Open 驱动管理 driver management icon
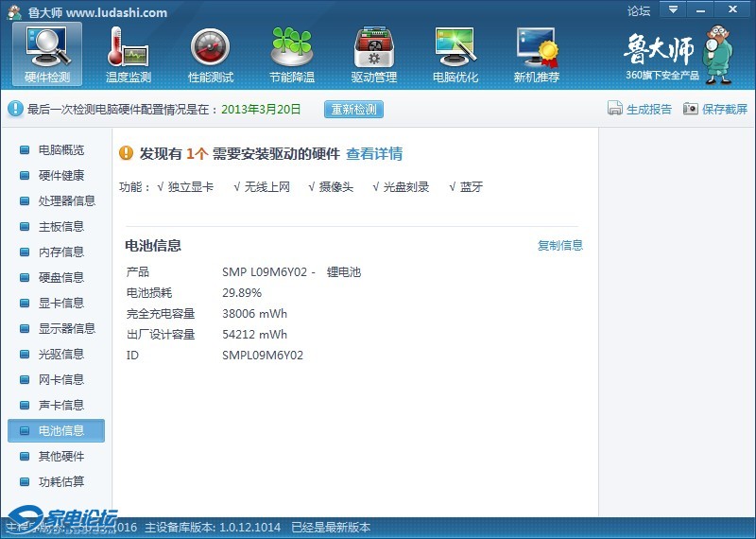 click(x=373, y=47)
